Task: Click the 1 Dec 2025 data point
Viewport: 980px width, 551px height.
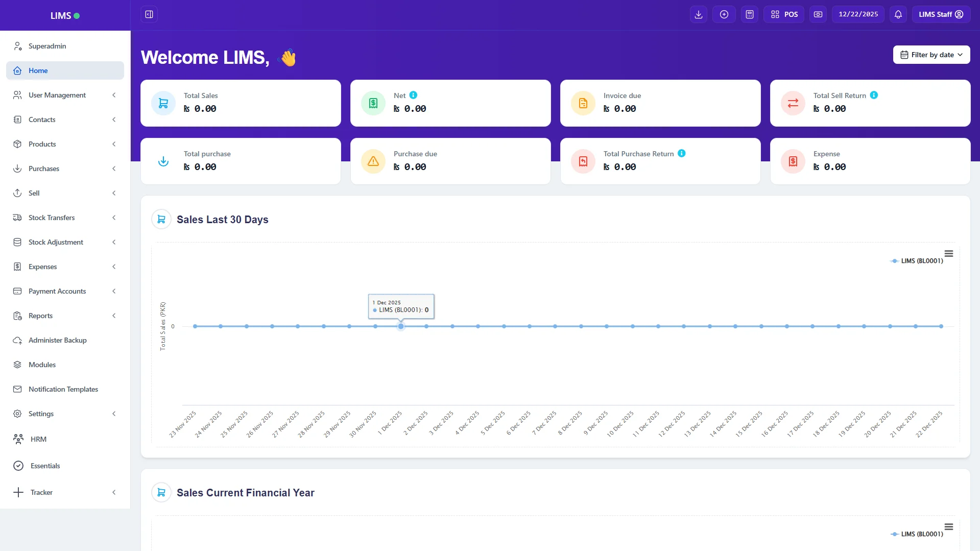Action: [401, 326]
